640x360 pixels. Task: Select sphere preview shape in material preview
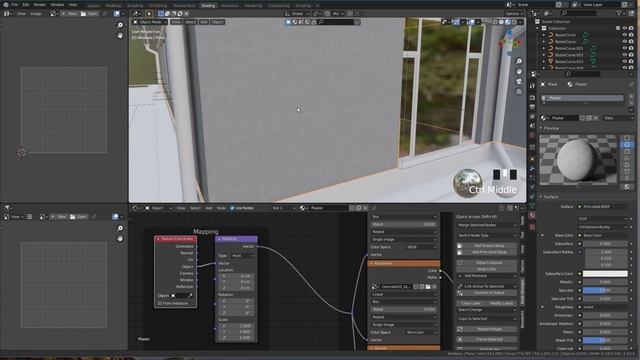[627, 144]
